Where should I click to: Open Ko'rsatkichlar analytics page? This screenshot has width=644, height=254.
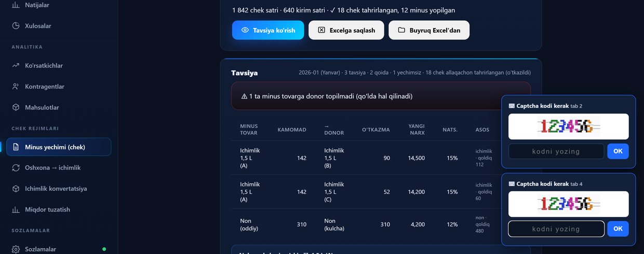click(59, 65)
